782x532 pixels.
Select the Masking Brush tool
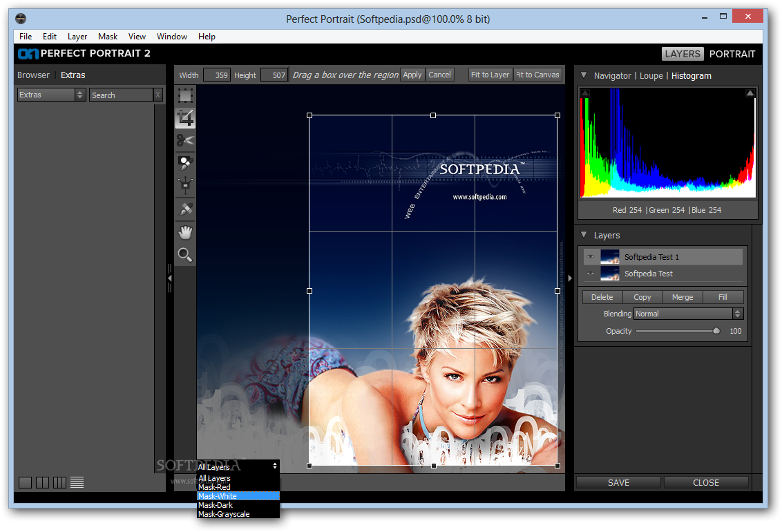[x=185, y=162]
